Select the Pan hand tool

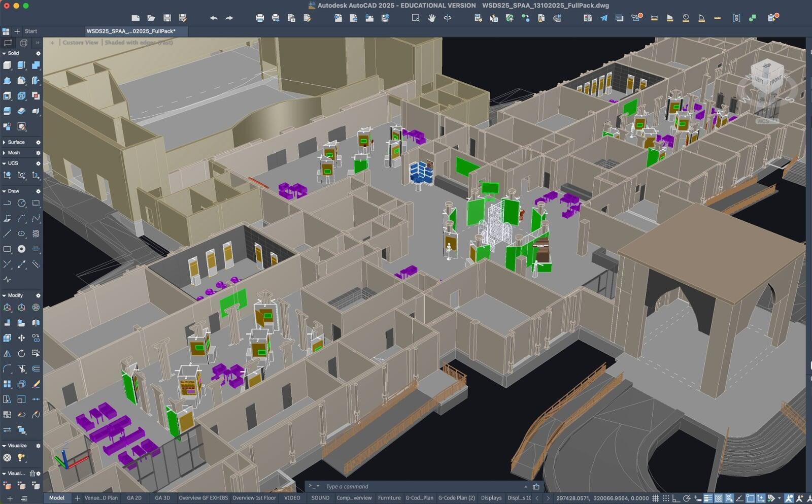[431, 18]
